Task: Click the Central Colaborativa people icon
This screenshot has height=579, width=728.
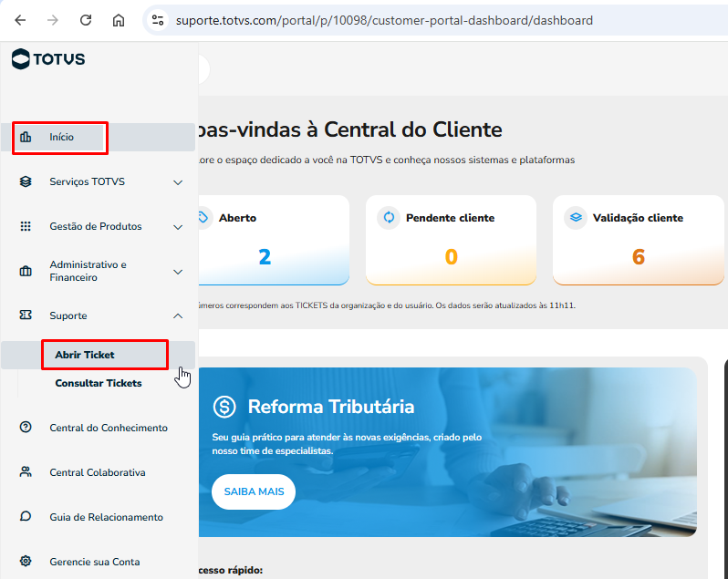Action: tap(26, 472)
